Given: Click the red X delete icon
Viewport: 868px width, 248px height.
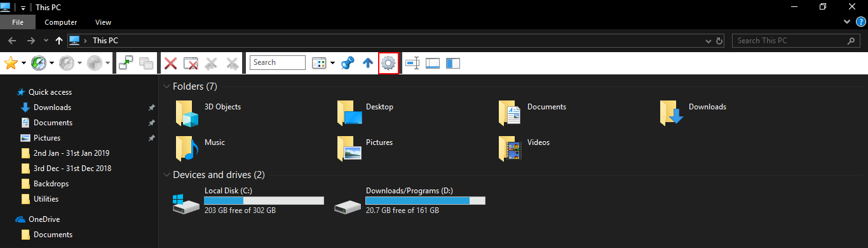Looking at the screenshot, I should click(170, 63).
